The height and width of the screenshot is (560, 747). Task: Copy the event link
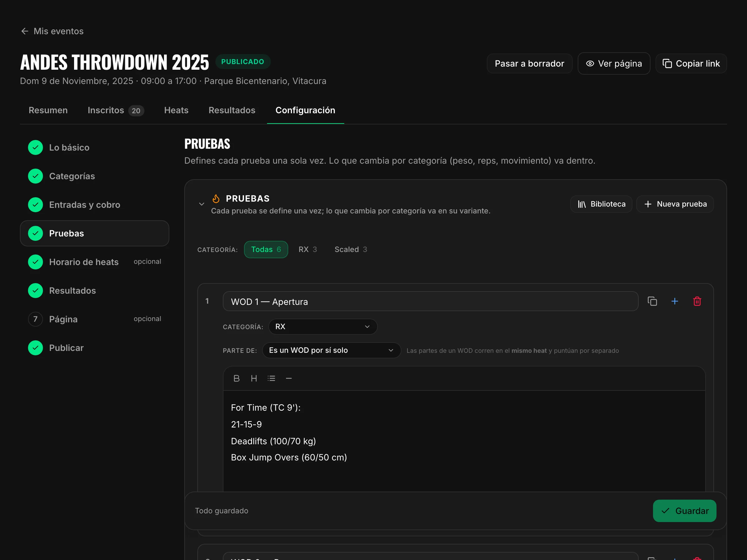[691, 63]
